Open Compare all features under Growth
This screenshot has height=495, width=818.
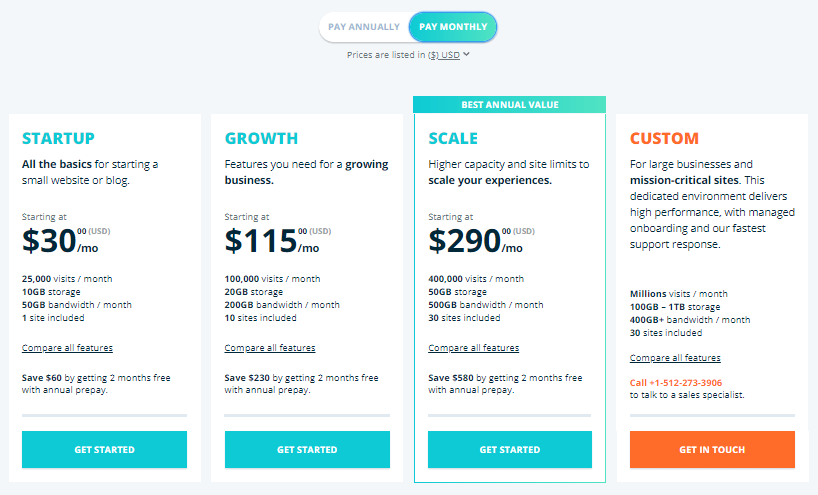(270, 348)
